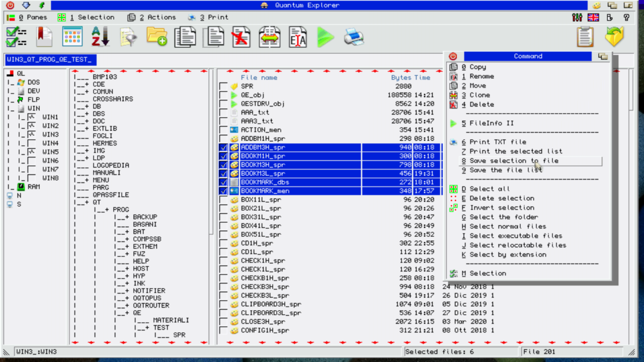
Task: Click the green running-figure title bar icon
Action: click(x=42, y=5)
